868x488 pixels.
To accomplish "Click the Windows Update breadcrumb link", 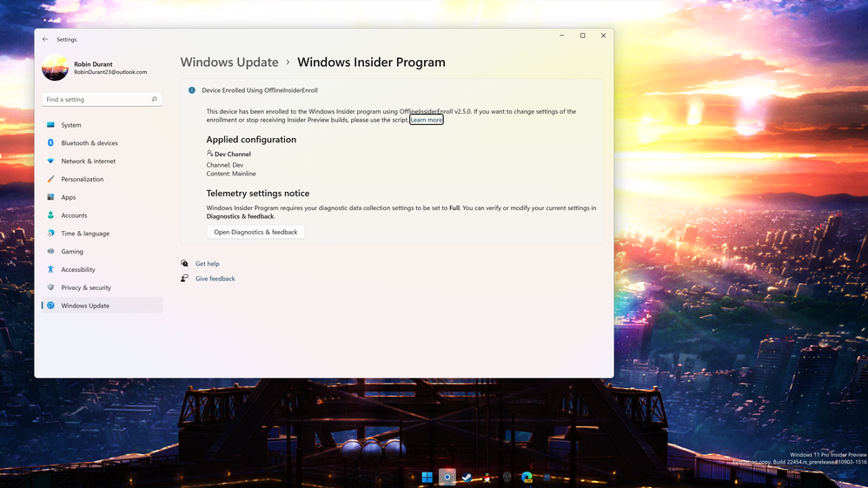I will (229, 62).
